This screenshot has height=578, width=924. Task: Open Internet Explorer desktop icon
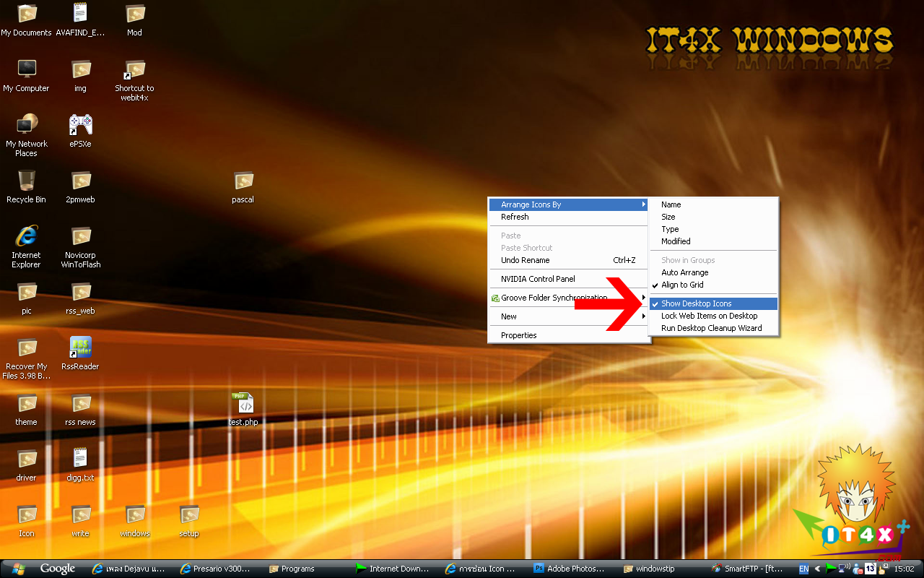[x=26, y=237]
